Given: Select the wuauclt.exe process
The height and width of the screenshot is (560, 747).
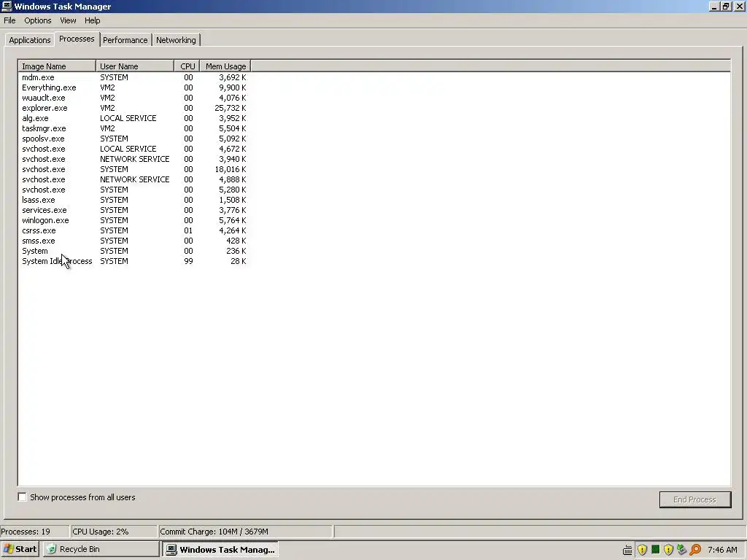Looking at the screenshot, I should 134,98.
